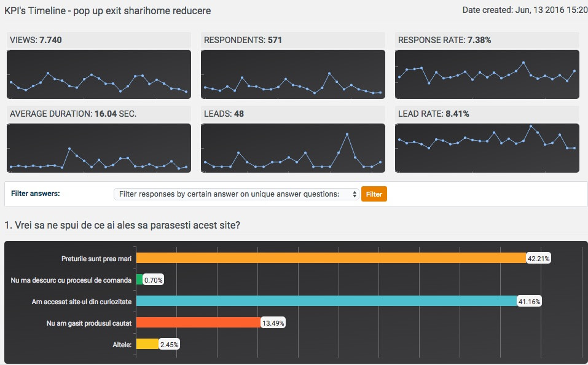
Task: Click the KPI's Timeline page title
Action: (108, 10)
